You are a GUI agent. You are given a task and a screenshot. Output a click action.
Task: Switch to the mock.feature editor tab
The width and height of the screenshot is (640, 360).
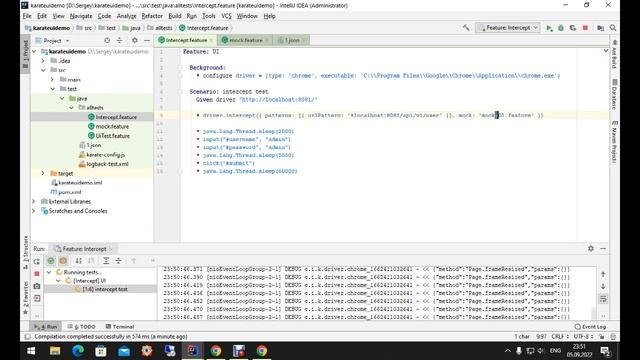(x=245, y=40)
